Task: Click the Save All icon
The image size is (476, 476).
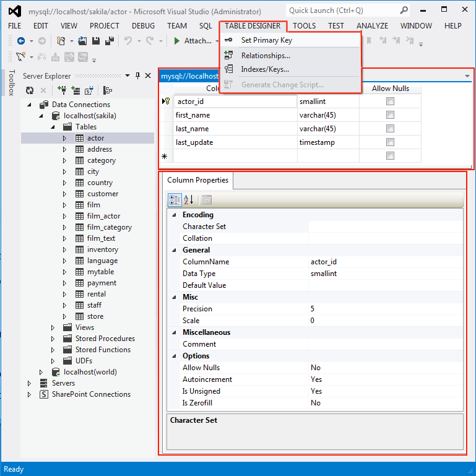Action: 110,41
